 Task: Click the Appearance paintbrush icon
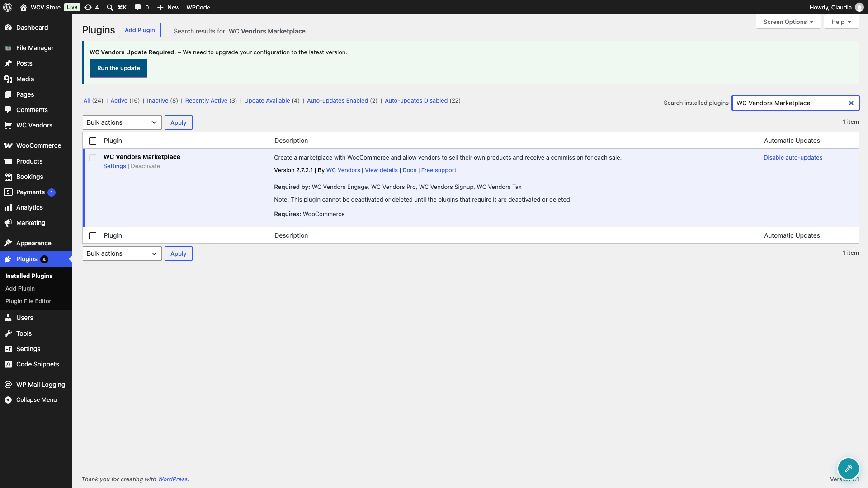8,243
